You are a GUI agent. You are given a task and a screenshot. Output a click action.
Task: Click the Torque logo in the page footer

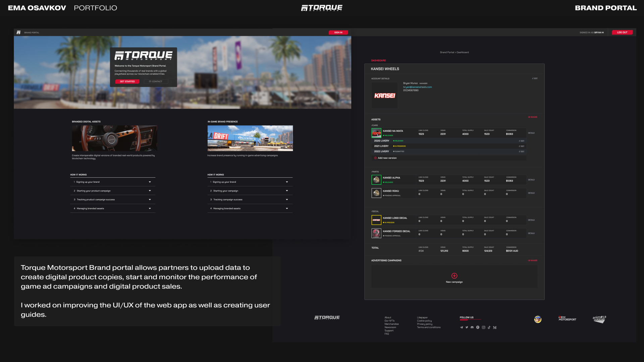pos(327,317)
